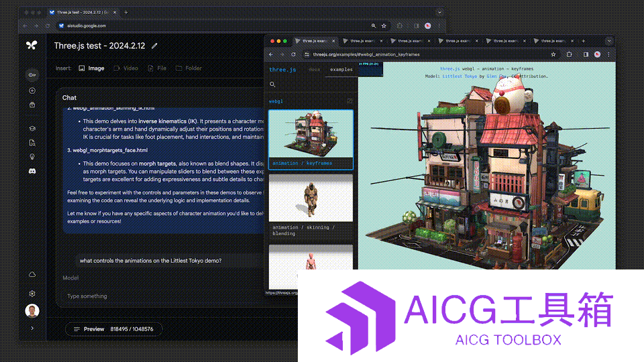Reload the aistudio.google.com page

48,25
